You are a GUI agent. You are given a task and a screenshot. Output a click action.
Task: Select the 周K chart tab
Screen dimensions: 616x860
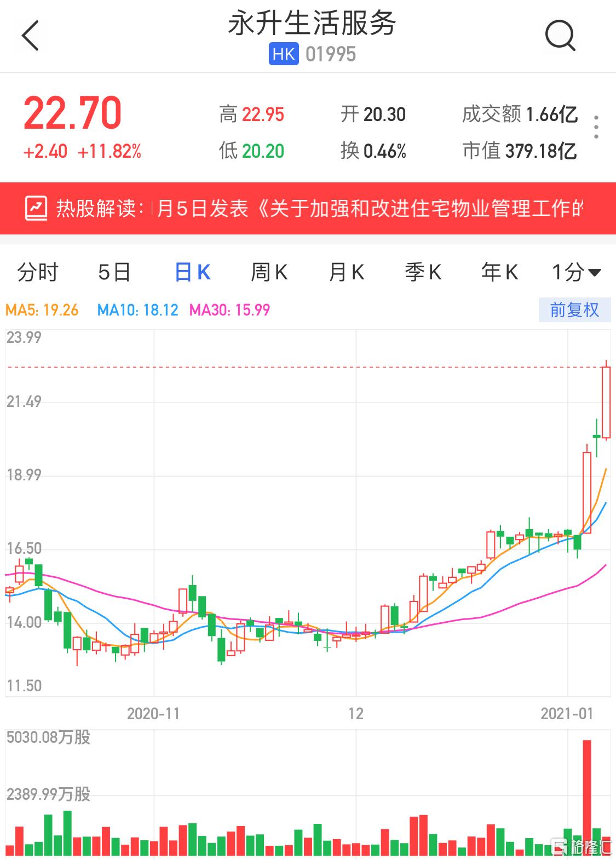[269, 272]
